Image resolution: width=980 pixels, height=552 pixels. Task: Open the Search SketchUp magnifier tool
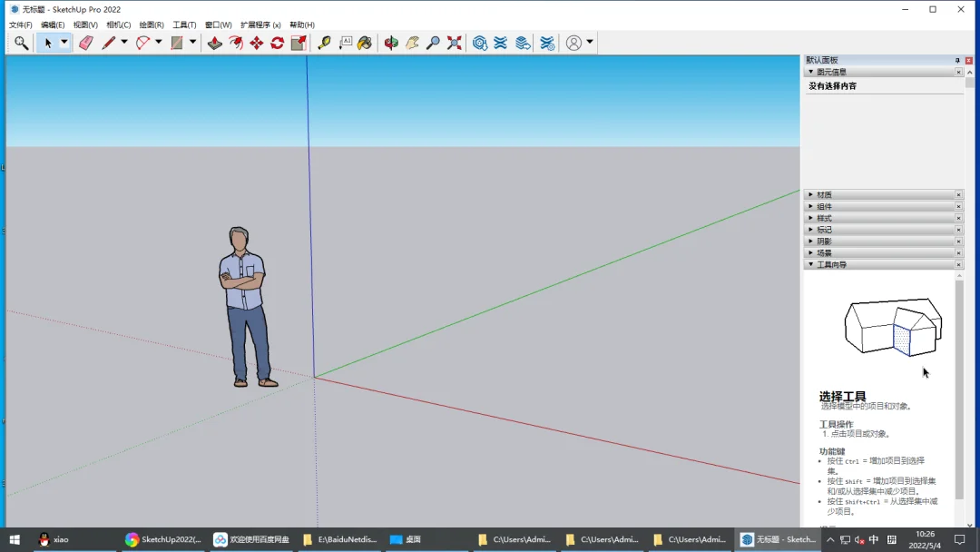click(x=21, y=43)
